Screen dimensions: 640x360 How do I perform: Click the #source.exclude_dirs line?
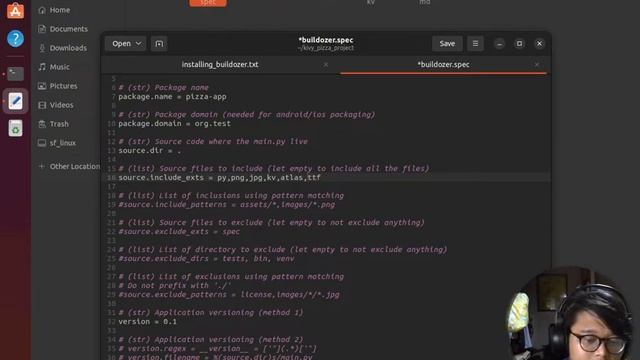pos(206,259)
